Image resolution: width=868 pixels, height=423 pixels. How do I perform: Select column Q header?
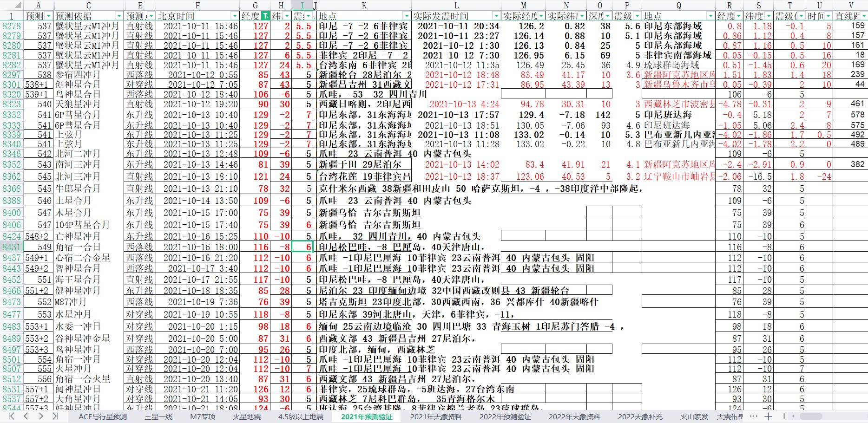(x=678, y=5)
